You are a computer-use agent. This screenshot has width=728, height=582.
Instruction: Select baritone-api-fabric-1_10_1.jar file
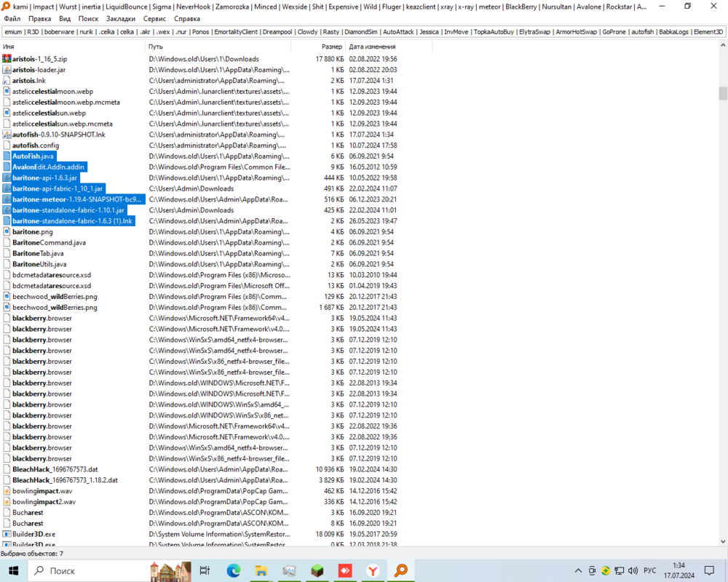tap(58, 188)
